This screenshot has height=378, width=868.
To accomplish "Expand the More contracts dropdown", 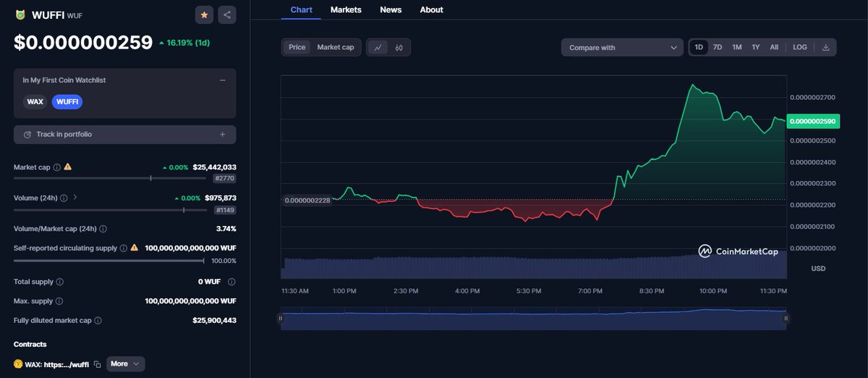I will 126,364.
